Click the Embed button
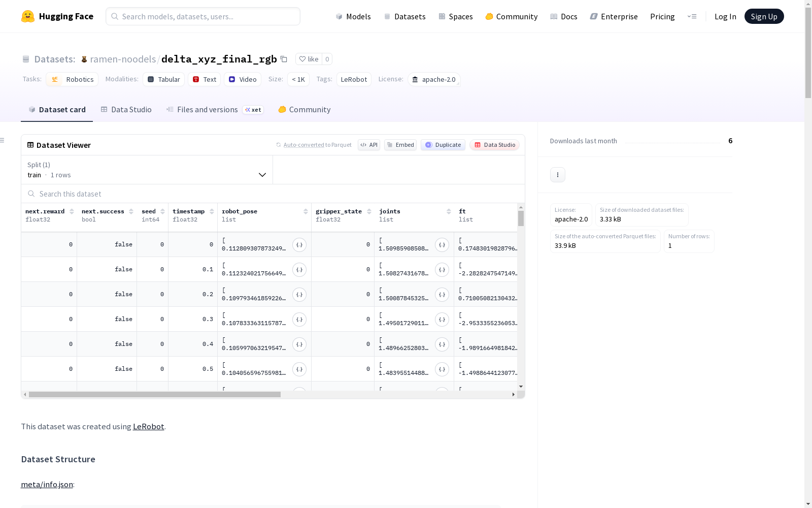 [400, 145]
